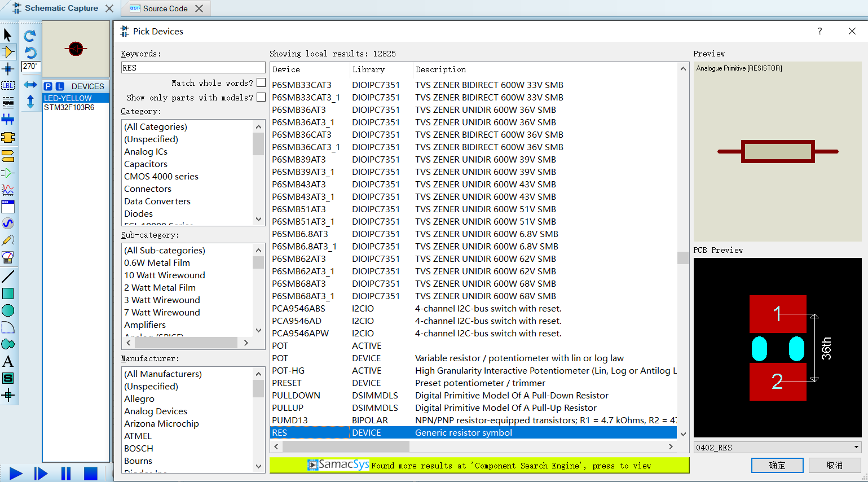The image size is (868, 482).
Task: Open the Terminals Mode tool
Action: click(x=8, y=156)
